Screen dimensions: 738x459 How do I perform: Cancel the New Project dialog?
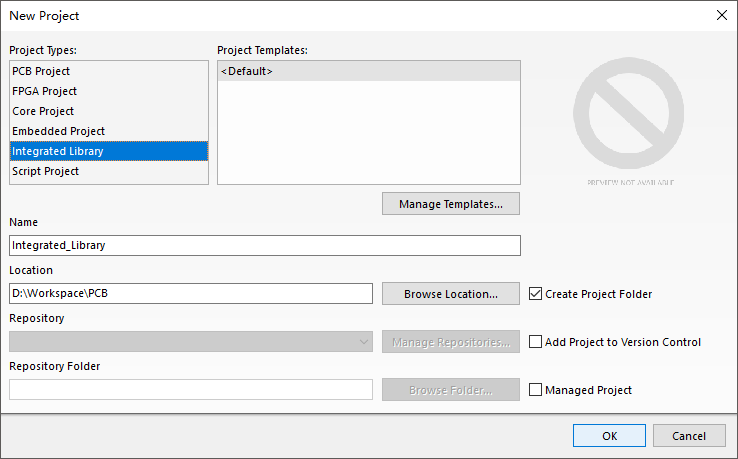689,436
